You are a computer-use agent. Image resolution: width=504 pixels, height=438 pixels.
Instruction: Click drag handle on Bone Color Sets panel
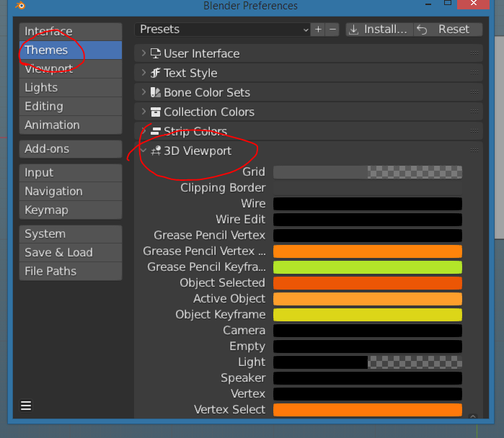click(x=474, y=91)
